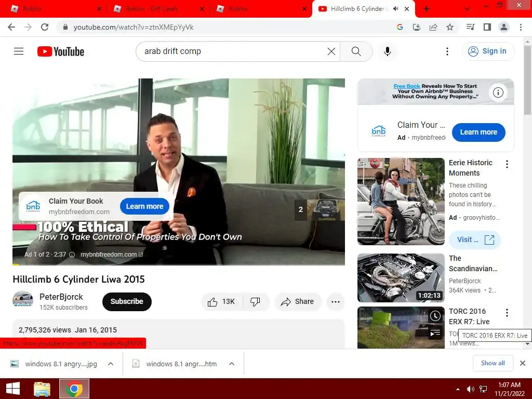Bookmark this page with the star icon

pos(450,27)
